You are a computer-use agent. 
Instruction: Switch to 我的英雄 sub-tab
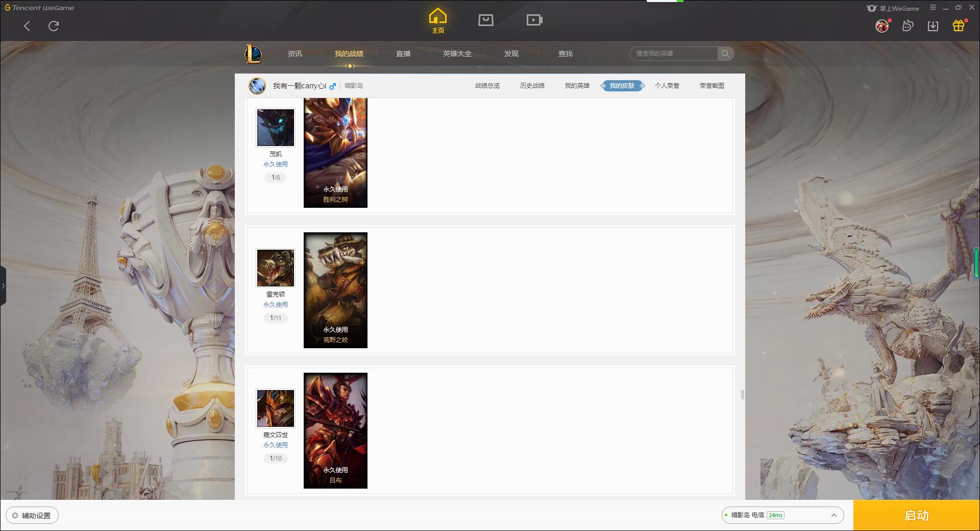[x=577, y=86]
